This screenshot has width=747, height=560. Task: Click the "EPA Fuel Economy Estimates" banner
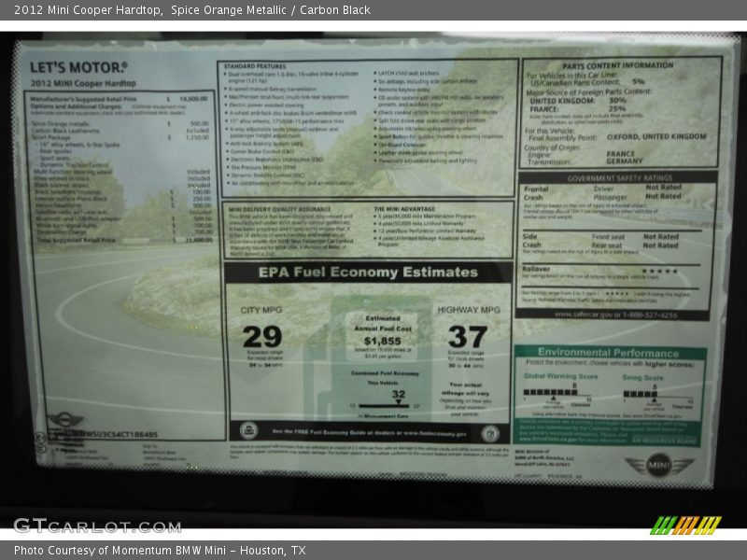pyautogui.click(x=368, y=273)
